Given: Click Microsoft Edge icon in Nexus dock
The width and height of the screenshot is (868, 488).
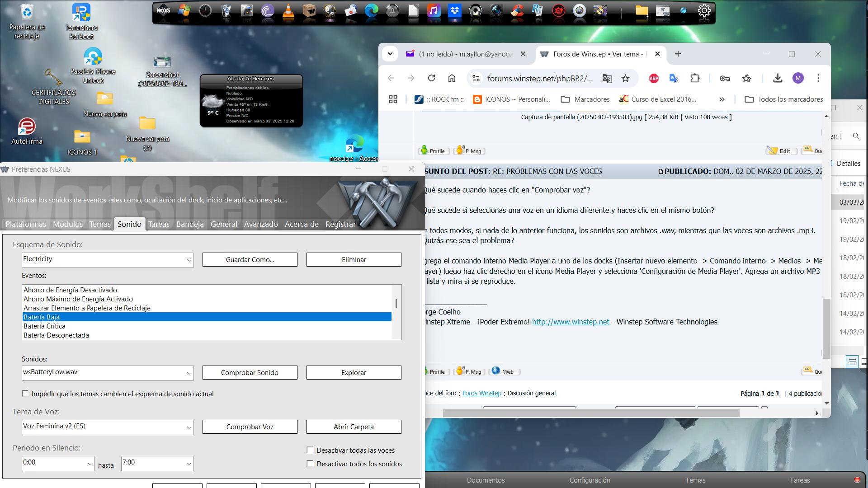Looking at the screenshot, I should pos(371,11).
